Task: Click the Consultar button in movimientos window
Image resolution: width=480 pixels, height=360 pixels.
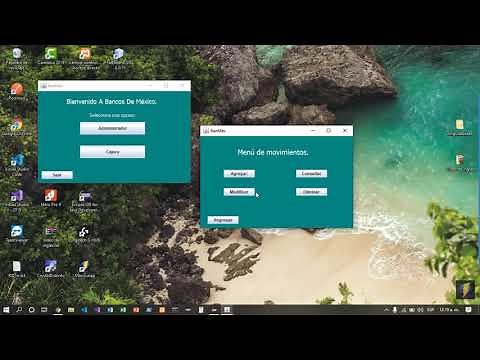Action: pyautogui.click(x=311, y=174)
